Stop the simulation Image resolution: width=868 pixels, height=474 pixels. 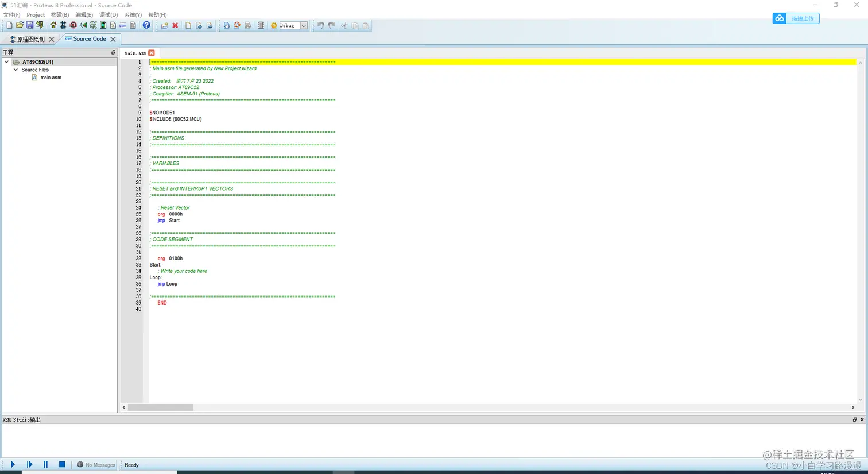(62, 464)
